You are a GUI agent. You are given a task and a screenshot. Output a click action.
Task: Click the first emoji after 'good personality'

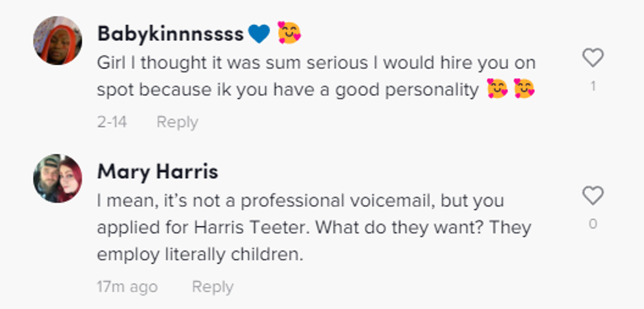click(497, 89)
